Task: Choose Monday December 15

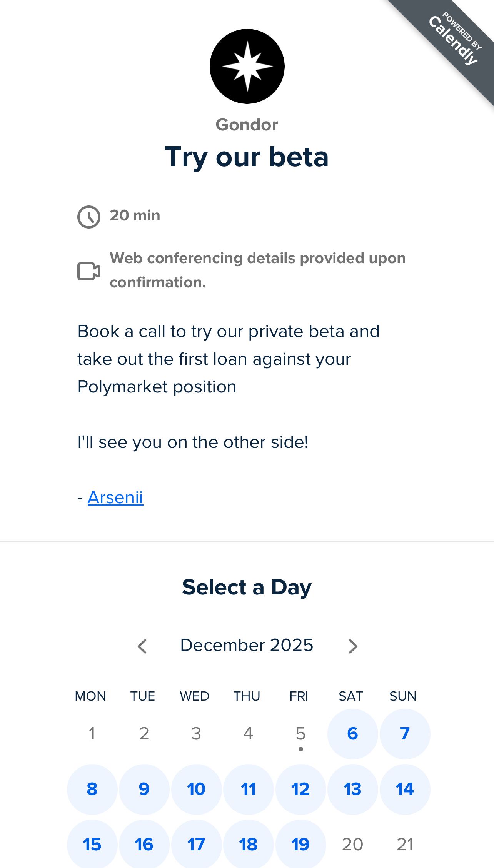Action: pos(92,844)
